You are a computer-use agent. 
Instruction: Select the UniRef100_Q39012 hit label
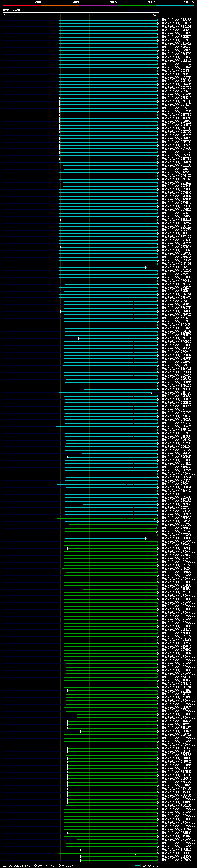pos(176,352)
